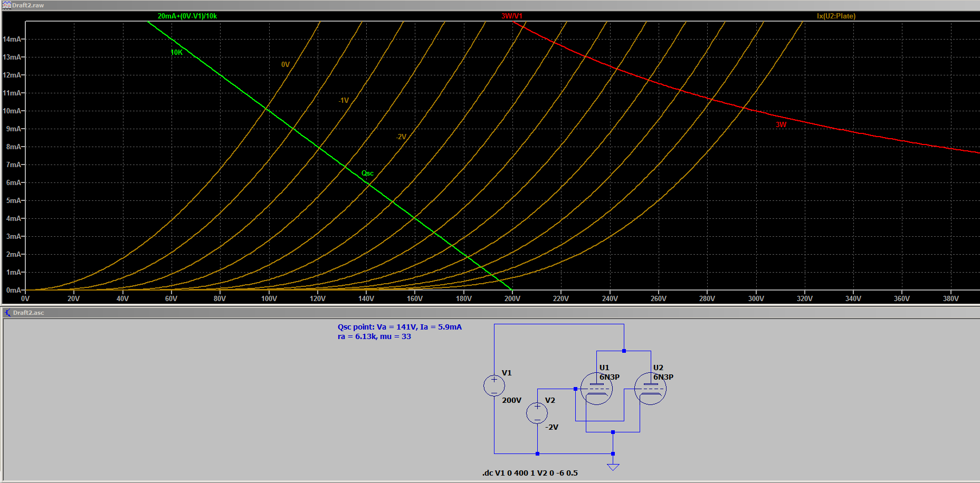Viewport: 980px width, 483px height.
Task: Click the 300V horizontal axis label
Action: pyautogui.click(x=756, y=298)
